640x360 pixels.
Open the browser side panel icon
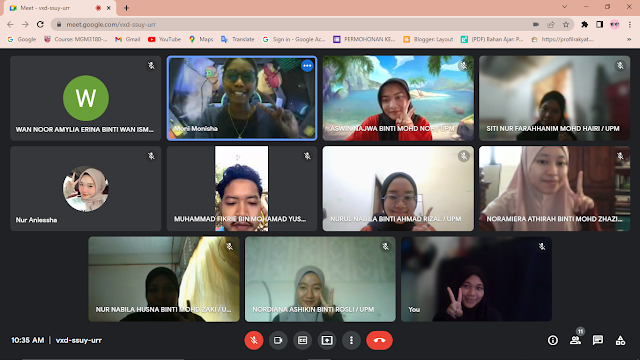tap(600, 24)
